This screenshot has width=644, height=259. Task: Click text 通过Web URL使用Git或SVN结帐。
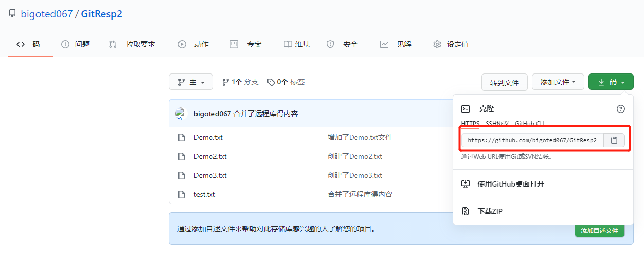pos(507,157)
